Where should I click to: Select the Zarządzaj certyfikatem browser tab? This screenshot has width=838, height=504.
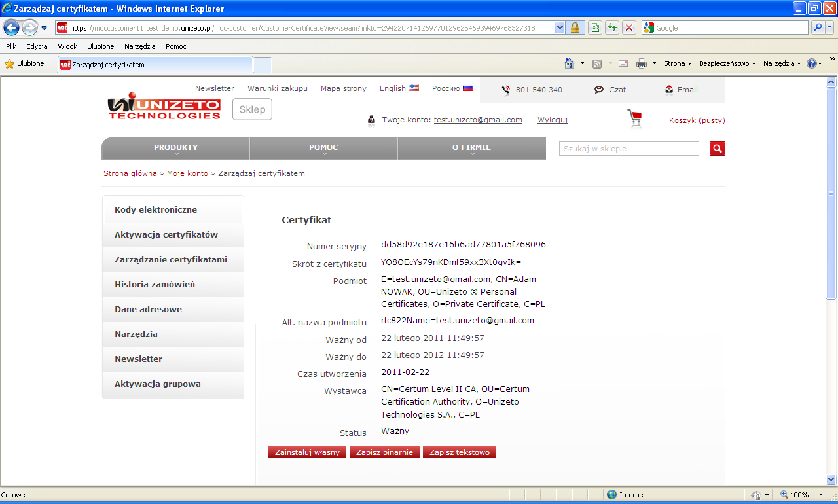click(155, 65)
